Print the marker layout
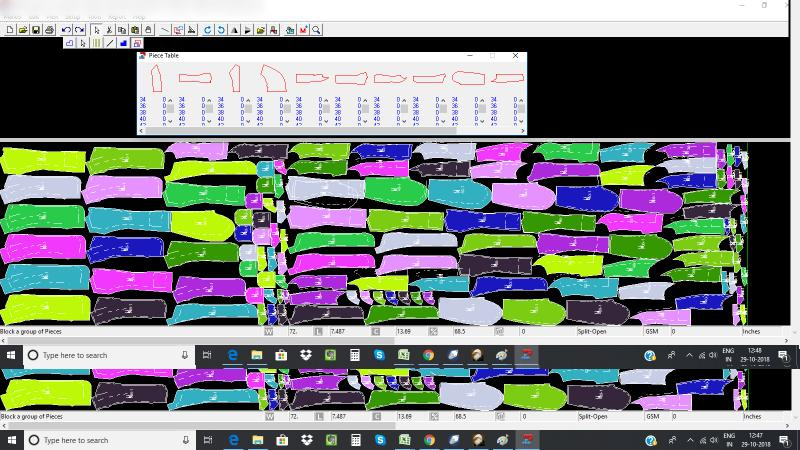 pyautogui.click(x=49, y=30)
